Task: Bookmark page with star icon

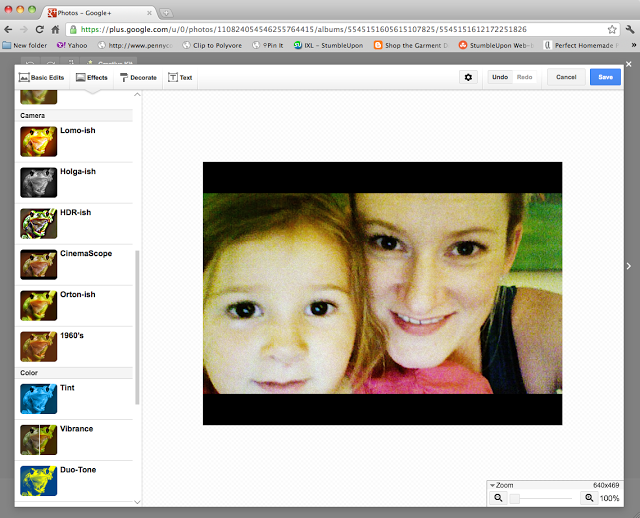Action: coord(612,30)
